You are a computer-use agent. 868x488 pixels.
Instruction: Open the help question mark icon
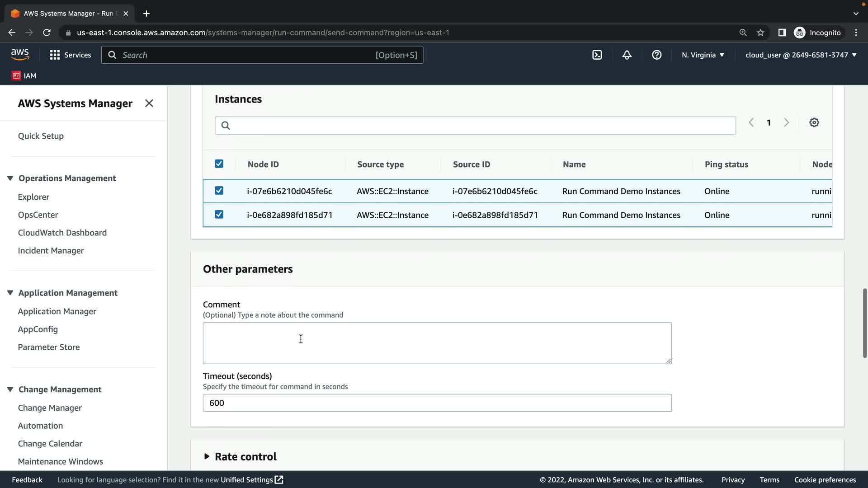[x=656, y=55]
